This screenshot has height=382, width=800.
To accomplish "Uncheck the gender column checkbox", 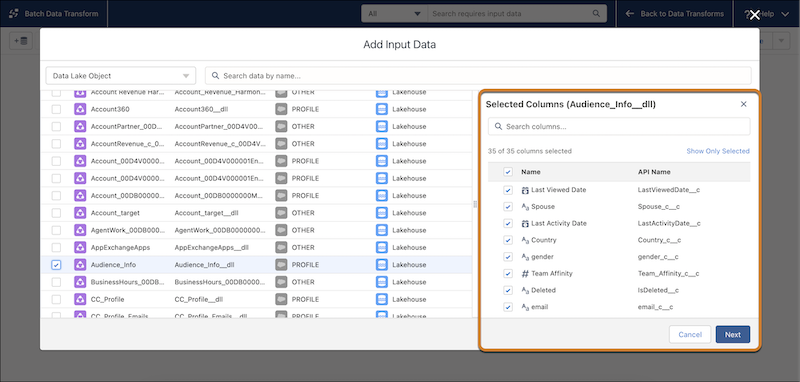I will pos(508,257).
